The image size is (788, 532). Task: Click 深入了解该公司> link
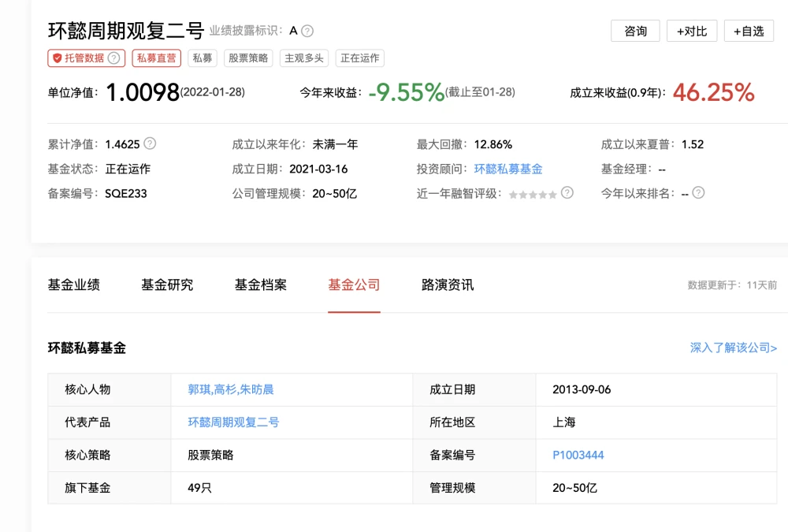(733, 348)
